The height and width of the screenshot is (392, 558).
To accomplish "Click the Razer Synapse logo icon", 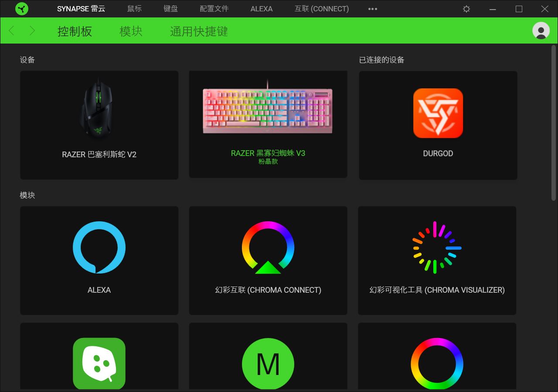I will click(21, 9).
